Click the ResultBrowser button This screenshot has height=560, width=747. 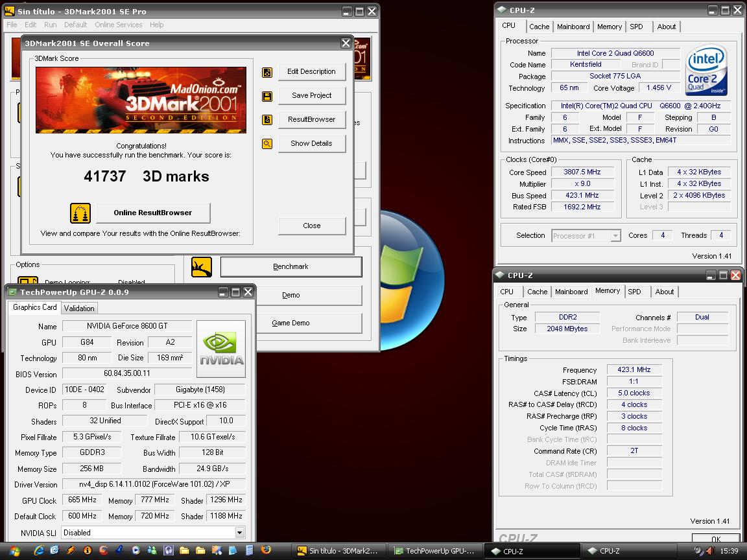tap(311, 119)
